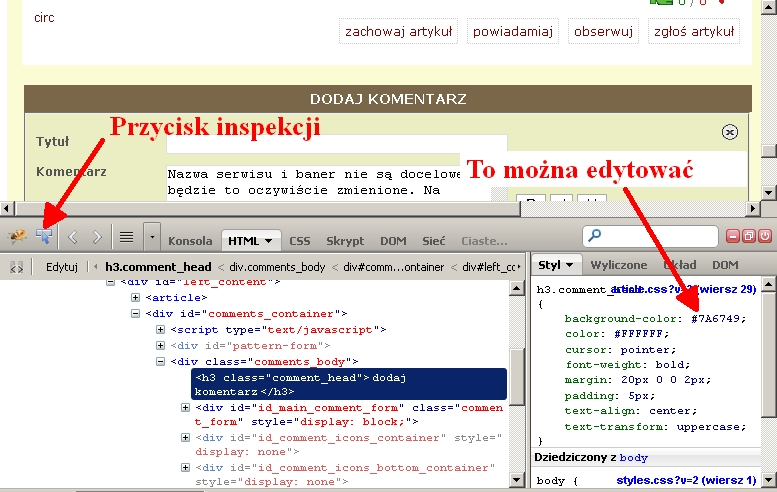The image size is (777, 492).
Task: Click zgłoś artykuł button
Action: point(694,32)
